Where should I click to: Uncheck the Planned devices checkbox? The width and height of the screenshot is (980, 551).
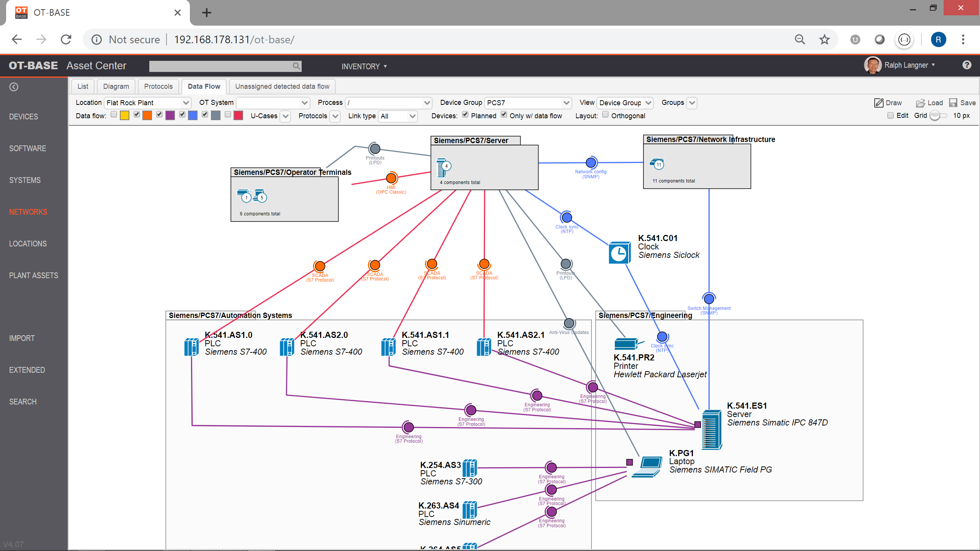coord(465,114)
